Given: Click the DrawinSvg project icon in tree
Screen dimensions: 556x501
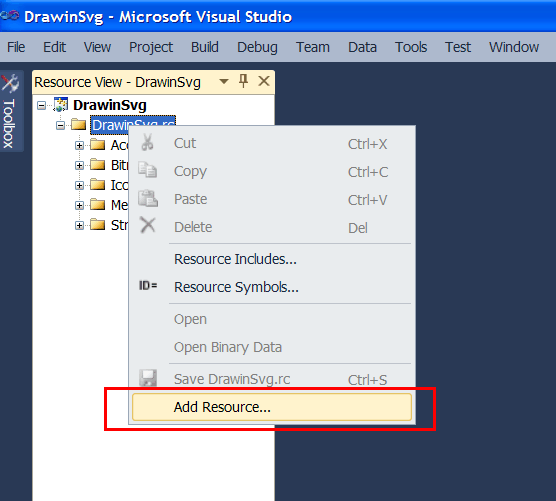Looking at the screenshot, I should (x=61, y=105).
